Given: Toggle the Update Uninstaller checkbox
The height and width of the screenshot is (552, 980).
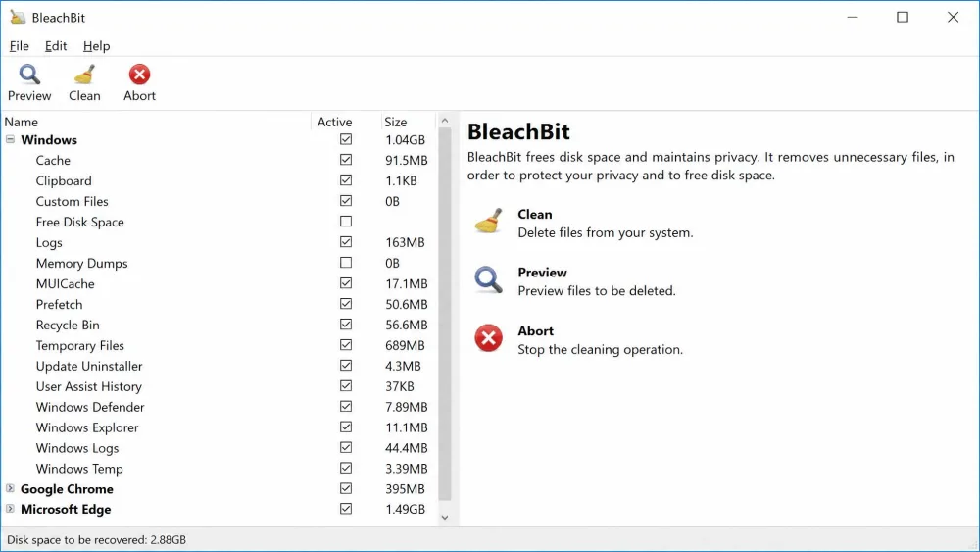Looking at the screenshot, I should tap(346, 365).
